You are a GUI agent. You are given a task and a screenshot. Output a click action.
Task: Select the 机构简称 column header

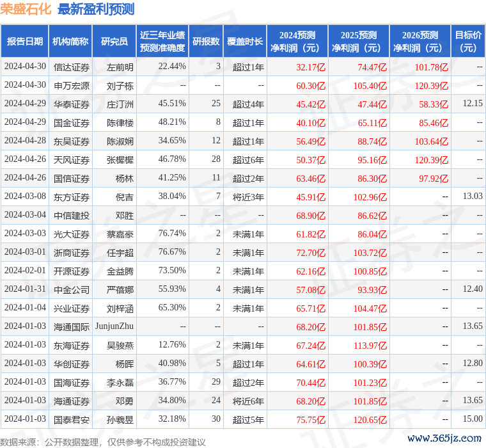tap(70, 41)
